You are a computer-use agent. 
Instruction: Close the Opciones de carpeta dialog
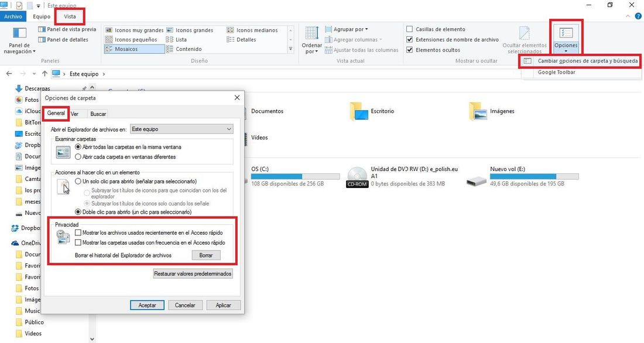237,98
